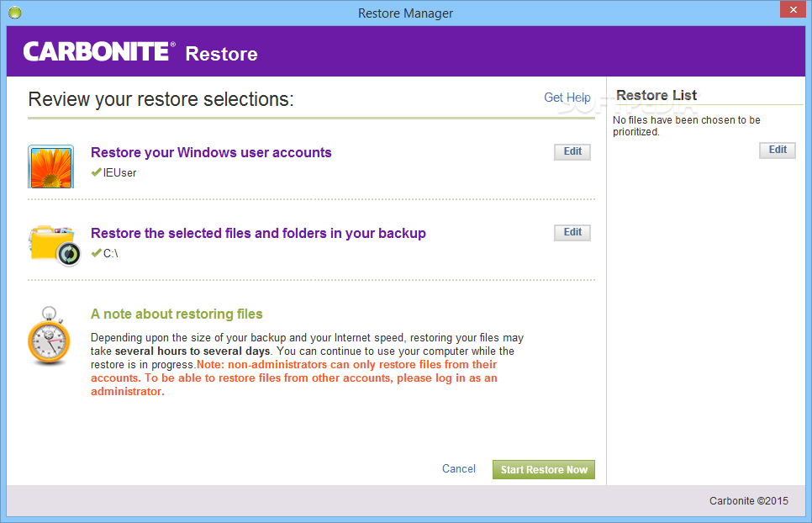Viewport: 812px width, 523px height.
Task: Click the 'Restore Manager' window title
Action: click(x=405, y=13)
